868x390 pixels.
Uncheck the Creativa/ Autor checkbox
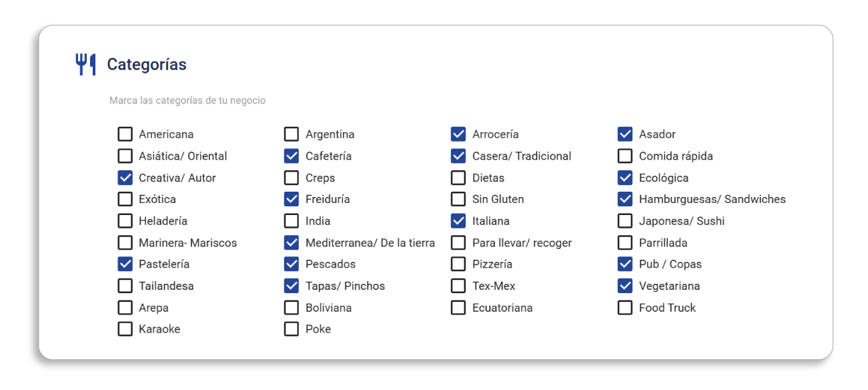point(125,178)
